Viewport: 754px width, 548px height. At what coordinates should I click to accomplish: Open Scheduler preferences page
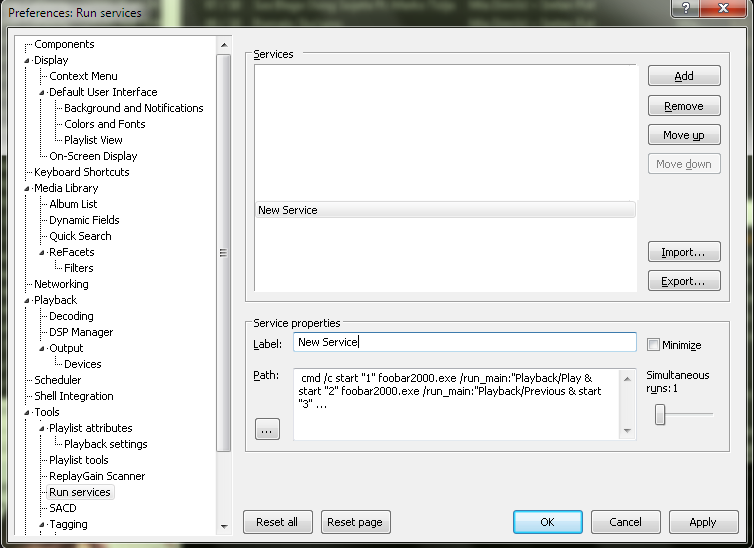click(58, 380)
